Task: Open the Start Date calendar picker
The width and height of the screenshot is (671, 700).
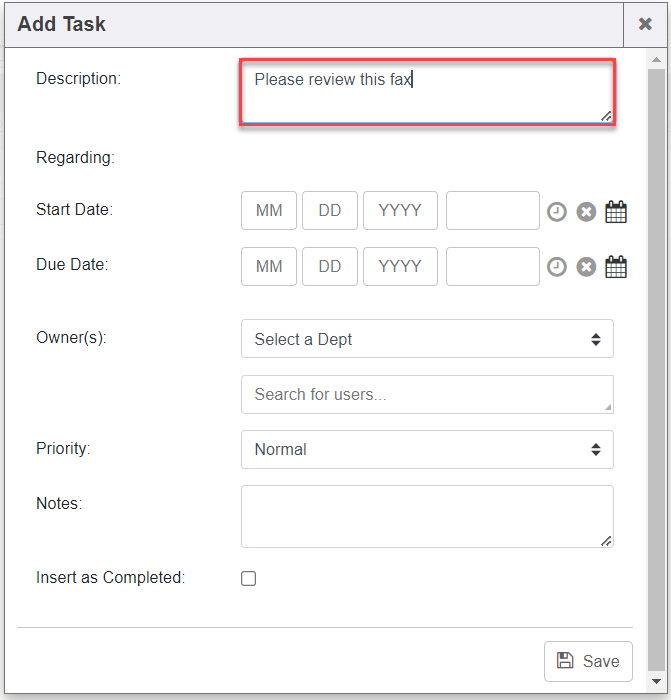Action: pos(616,212)
